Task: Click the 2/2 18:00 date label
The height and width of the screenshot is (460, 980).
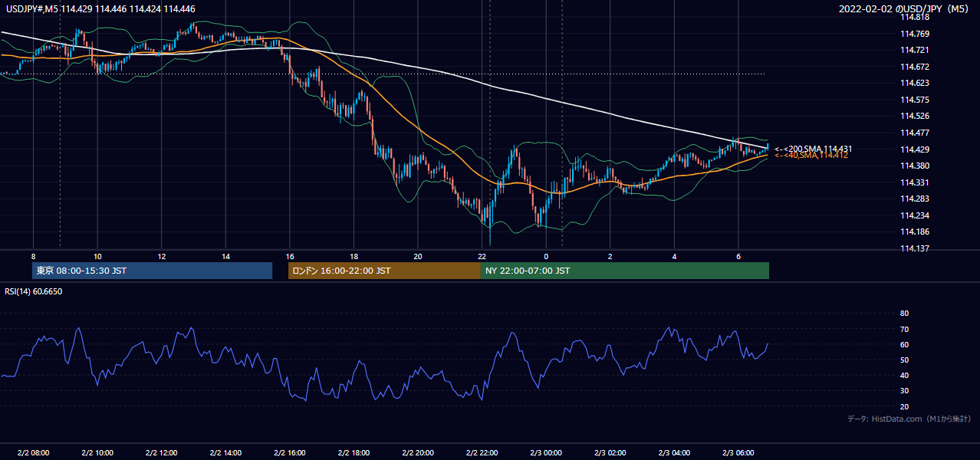Action: pos(354,452)
